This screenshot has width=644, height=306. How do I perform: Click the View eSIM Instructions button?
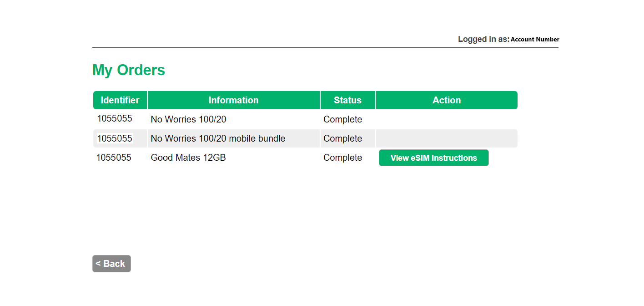[x=433, y=158]
